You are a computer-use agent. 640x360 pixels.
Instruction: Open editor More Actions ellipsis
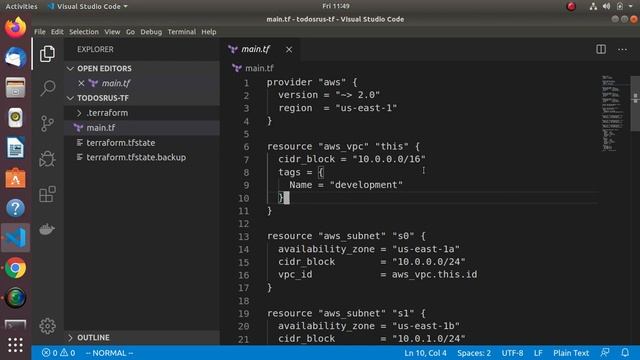[x=622, y=49]
